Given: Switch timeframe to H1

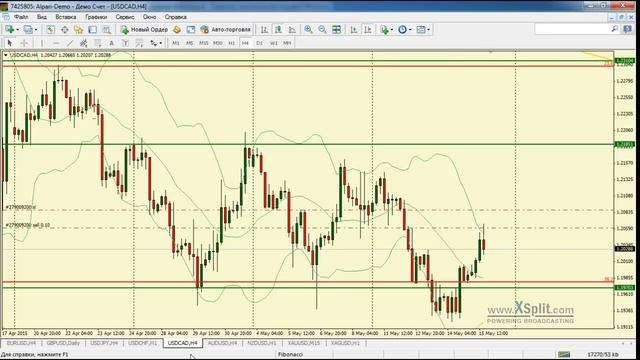Looking at the screenshot, I should coord(231,43).
